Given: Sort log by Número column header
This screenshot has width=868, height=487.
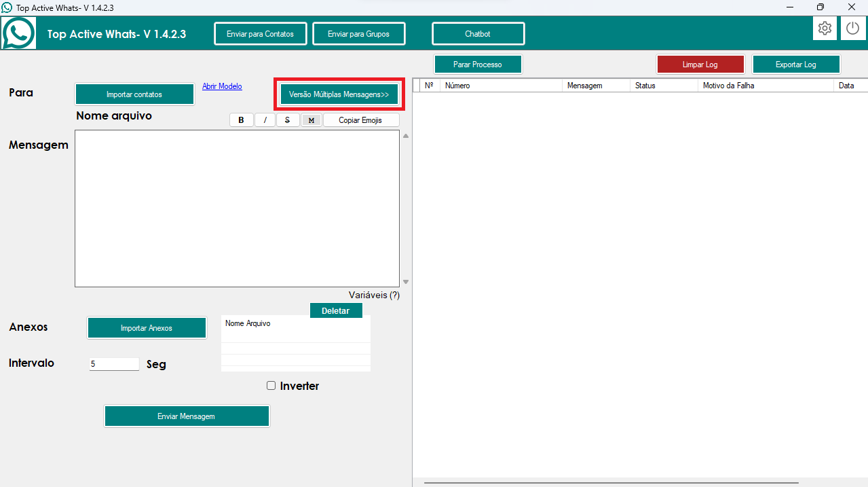Looking at the screenshot, I should coord(501,86).
